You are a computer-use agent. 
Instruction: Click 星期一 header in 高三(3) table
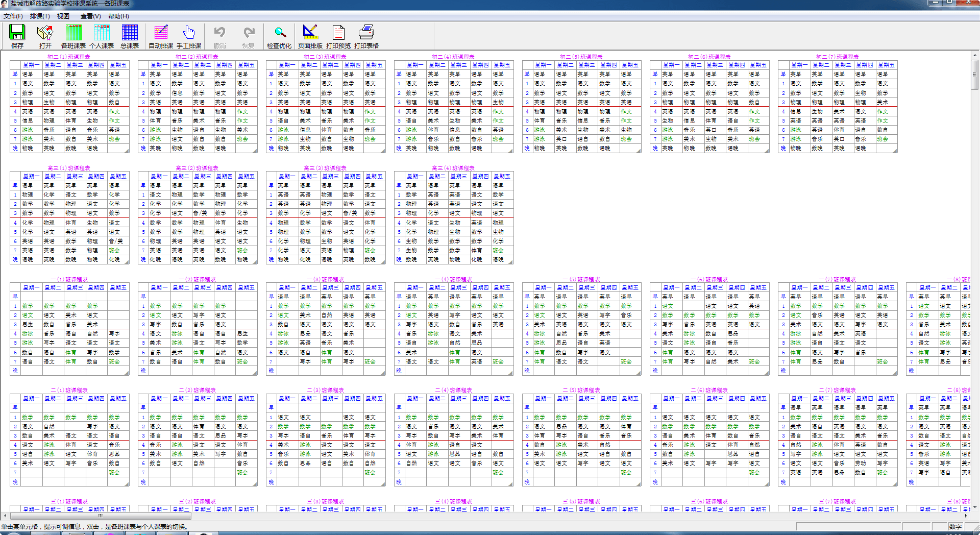pyautogui.click(x=287, y=176)
